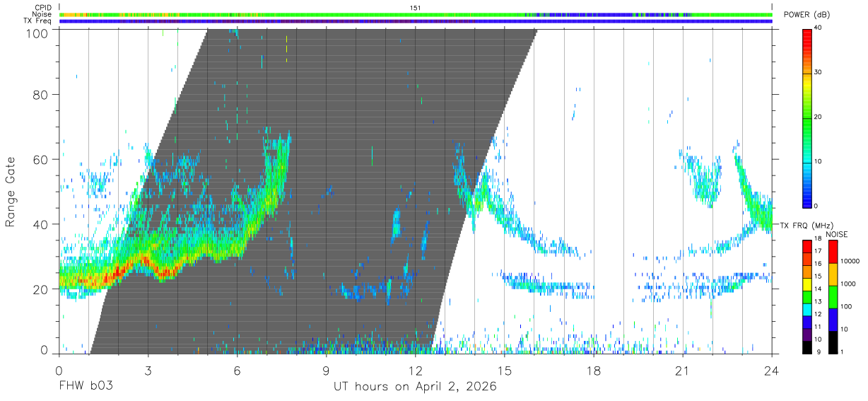Viewport: 868px width, 401px height.
Task: Click the UT hours axis tick '9'
Action: (x=327, y=370)
